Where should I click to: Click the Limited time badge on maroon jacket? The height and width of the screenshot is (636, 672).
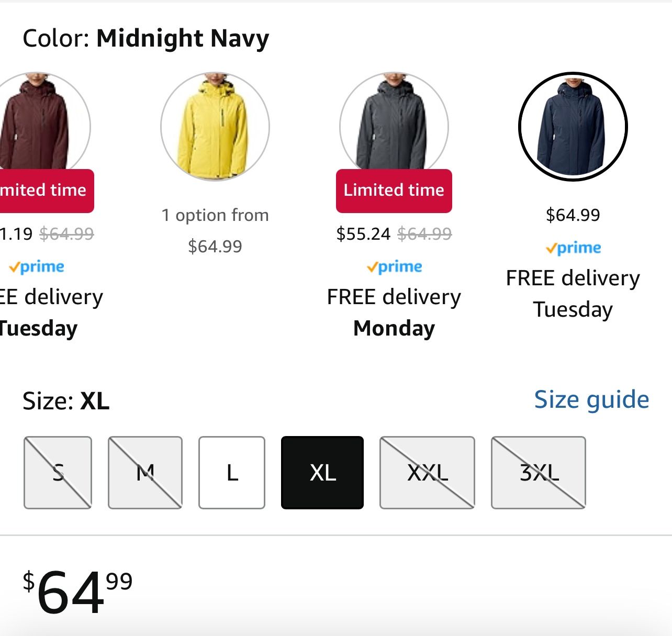pyautogui.click(x=44, y=191)
